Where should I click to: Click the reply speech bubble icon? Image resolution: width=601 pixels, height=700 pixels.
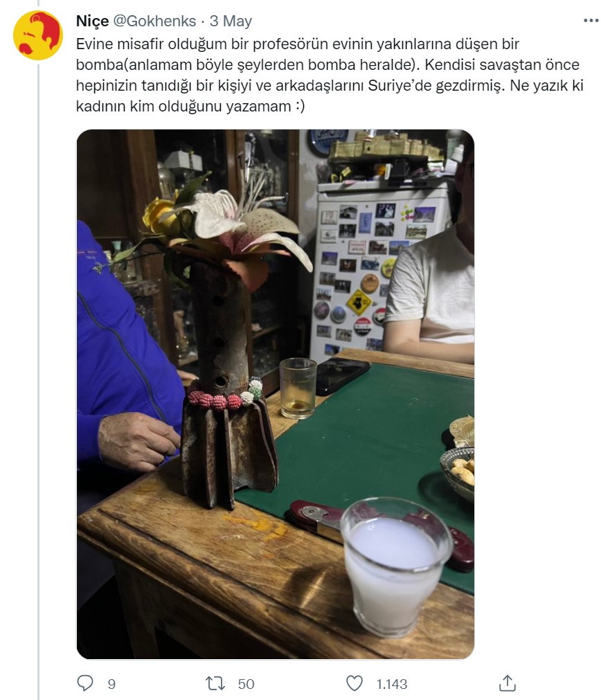pos(85,683)
